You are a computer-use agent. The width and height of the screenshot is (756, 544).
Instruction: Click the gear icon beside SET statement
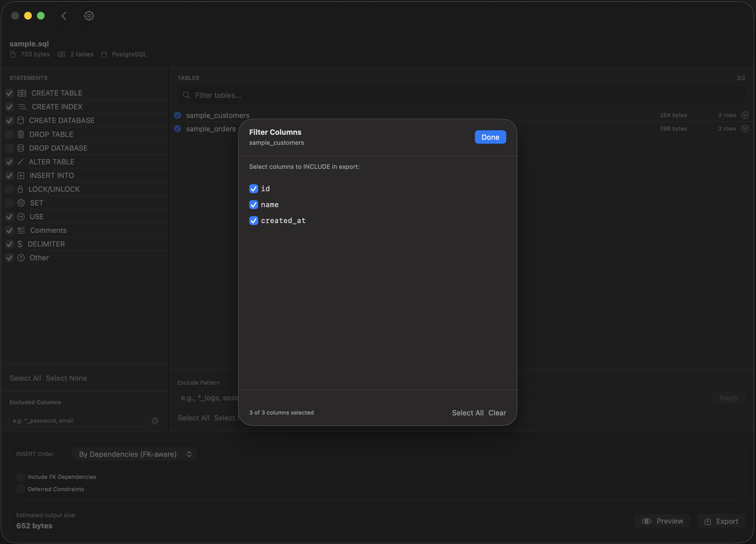click(21, 203)
